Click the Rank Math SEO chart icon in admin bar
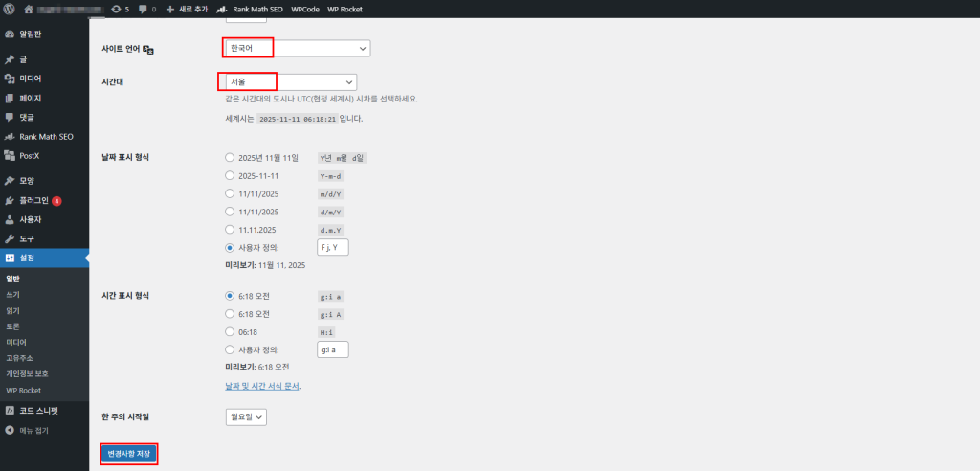 tap(222, 10)
